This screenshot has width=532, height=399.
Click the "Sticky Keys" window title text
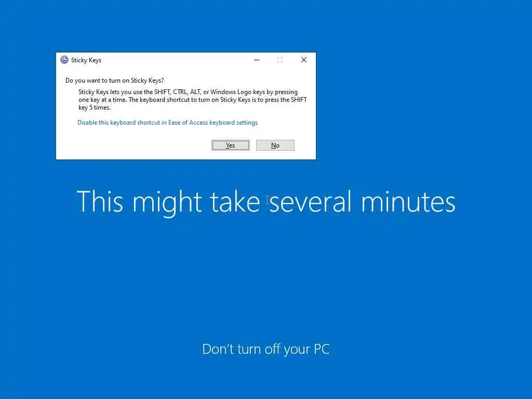[86, 60]
